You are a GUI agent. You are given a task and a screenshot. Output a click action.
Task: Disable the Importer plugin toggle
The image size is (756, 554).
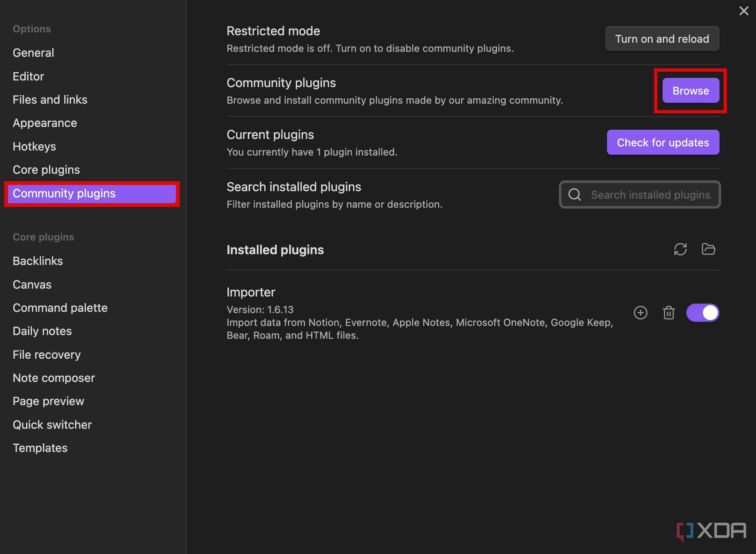pyautogui.click(x=702, y=313)
